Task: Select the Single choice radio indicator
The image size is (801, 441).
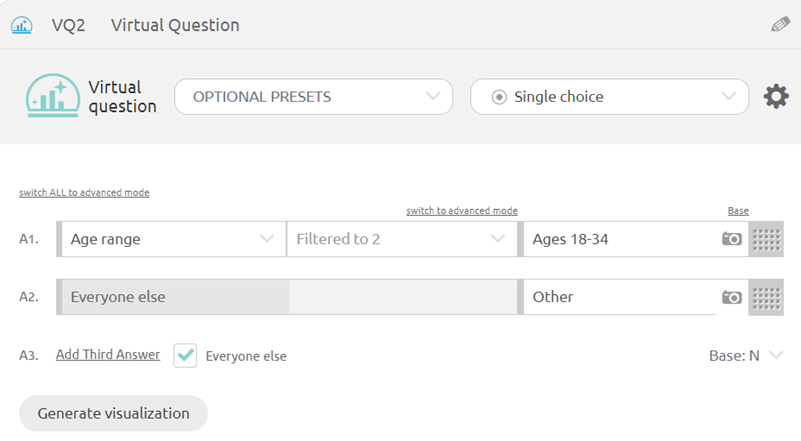Action: pyautogui.click(x=499, y=97)
